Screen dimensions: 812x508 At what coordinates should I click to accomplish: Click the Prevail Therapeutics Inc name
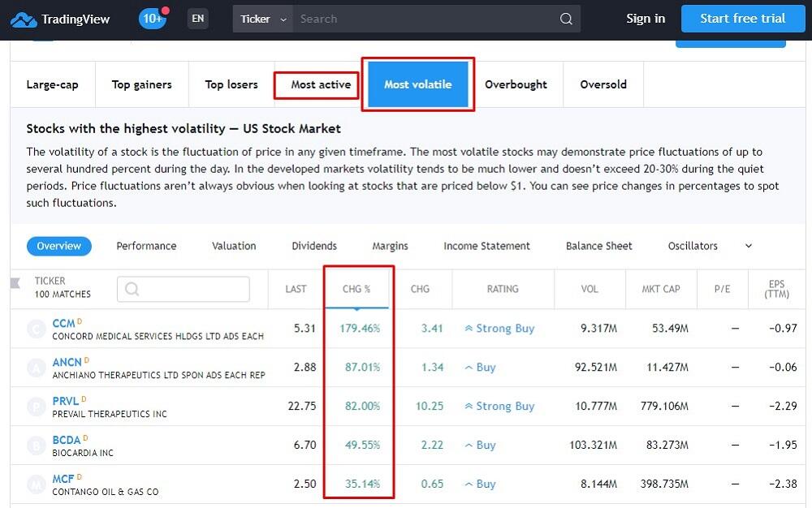pos(110,414)
